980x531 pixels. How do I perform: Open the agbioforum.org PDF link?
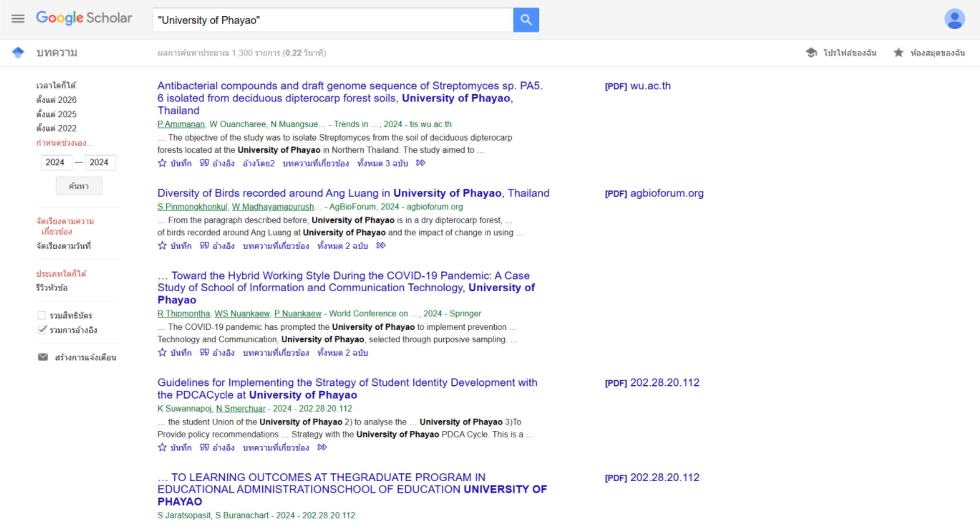(654, 193)
